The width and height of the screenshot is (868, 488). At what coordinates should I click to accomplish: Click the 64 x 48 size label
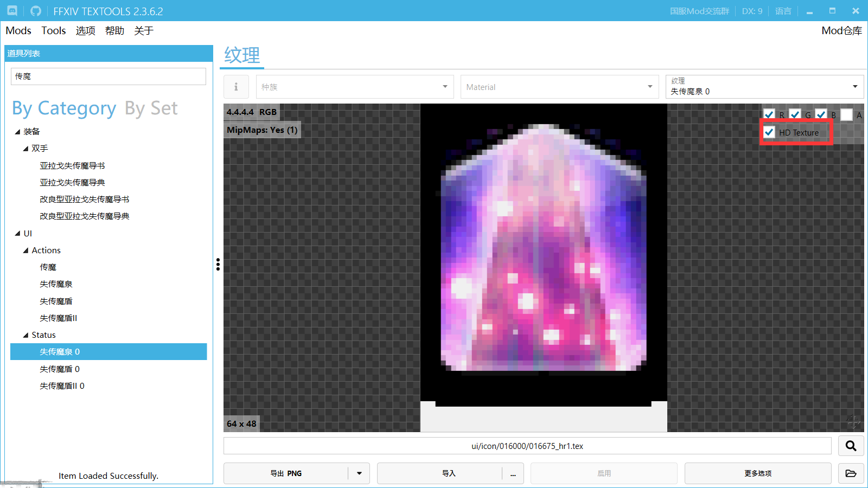[x=241, y=424]
